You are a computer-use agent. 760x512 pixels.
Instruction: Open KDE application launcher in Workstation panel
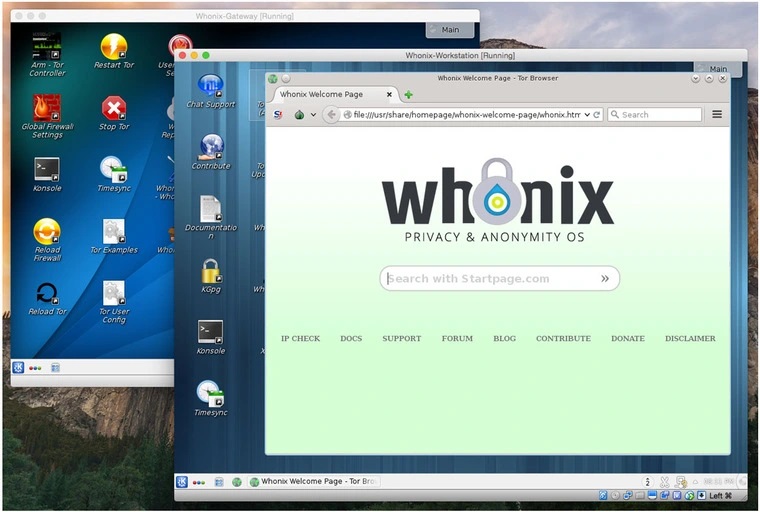pos(182,481)
